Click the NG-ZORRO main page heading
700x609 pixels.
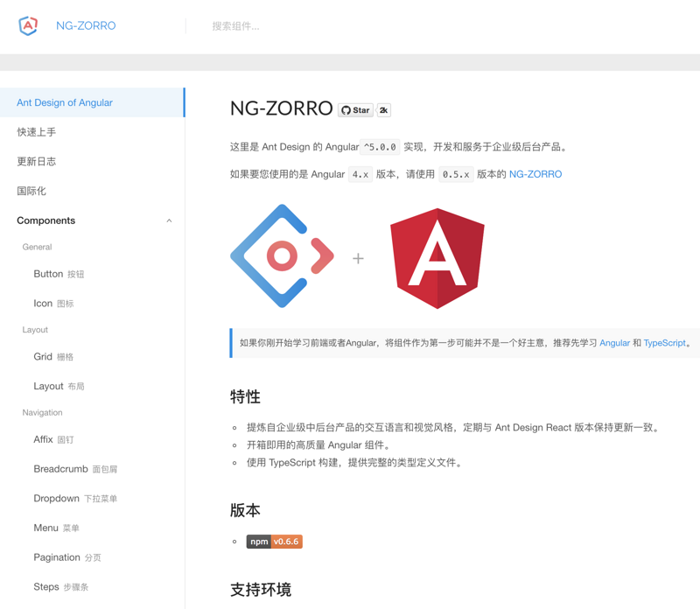pyautogui.click(x=281, y=108)
